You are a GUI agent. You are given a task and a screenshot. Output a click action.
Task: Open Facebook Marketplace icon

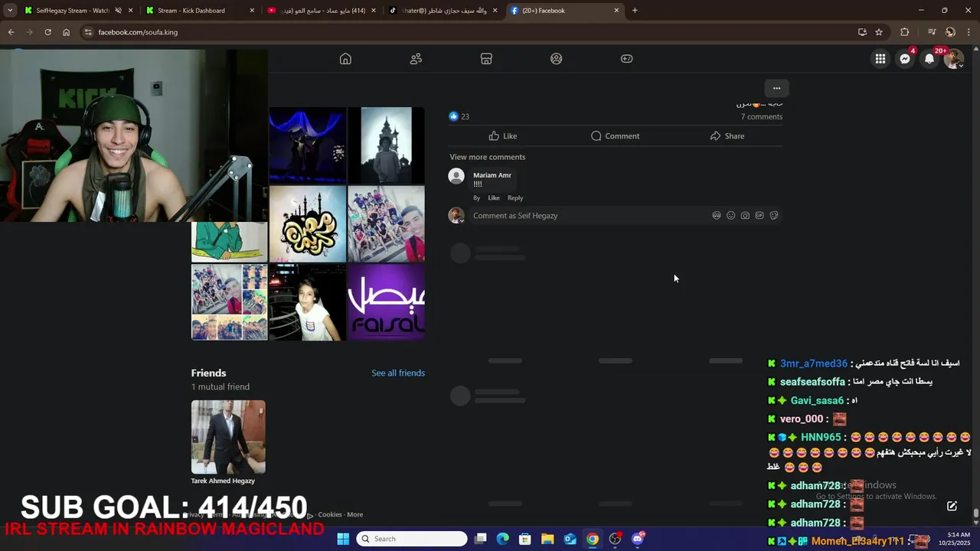pos(486,59)
